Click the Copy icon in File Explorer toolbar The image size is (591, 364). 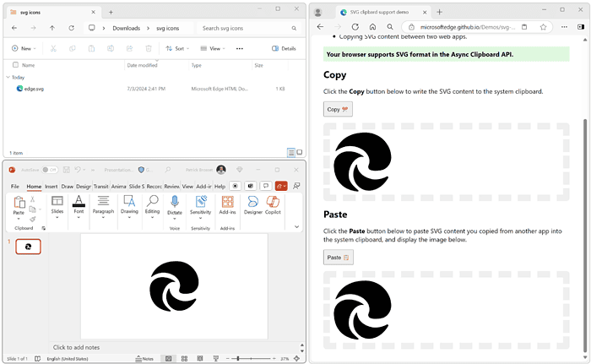[x=73, y=48]
